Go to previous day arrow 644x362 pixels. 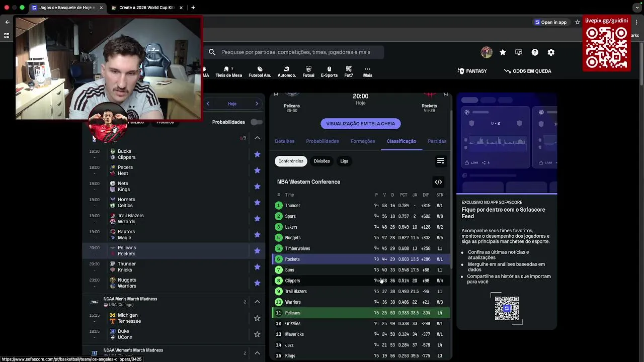(208, 104)
